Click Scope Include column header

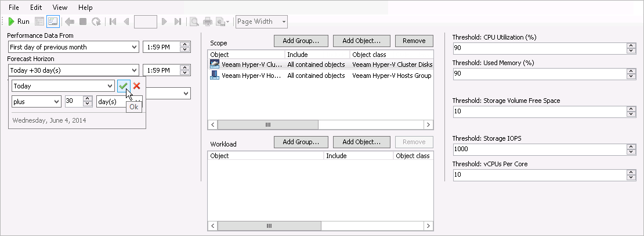pos(317,54)
